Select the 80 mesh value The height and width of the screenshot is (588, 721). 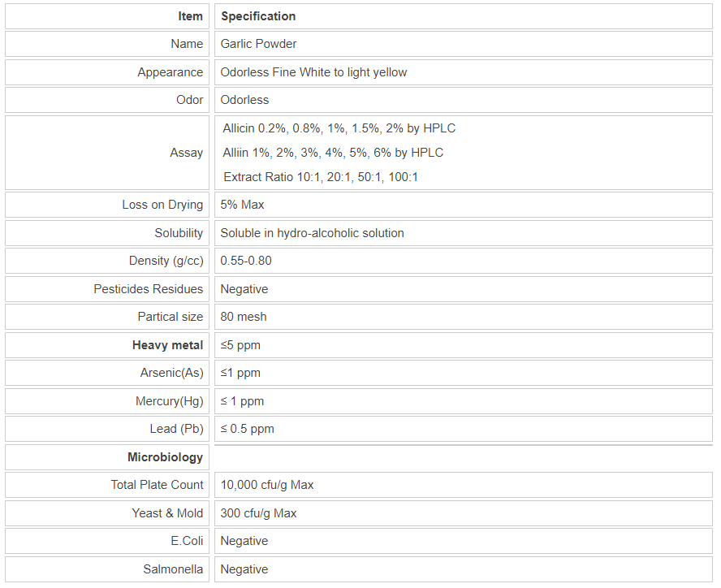(244, 317)
